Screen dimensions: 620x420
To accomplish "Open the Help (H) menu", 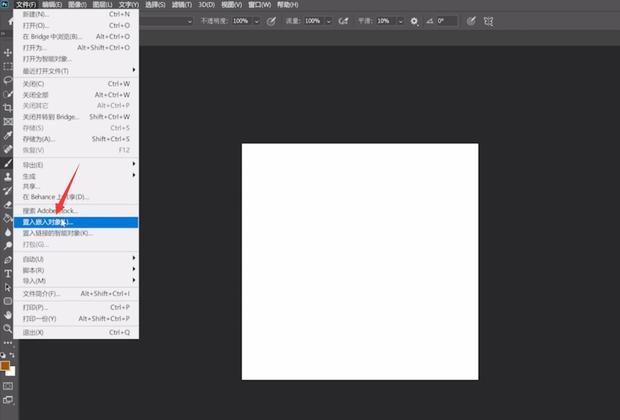I will click(x=287, y=5).
